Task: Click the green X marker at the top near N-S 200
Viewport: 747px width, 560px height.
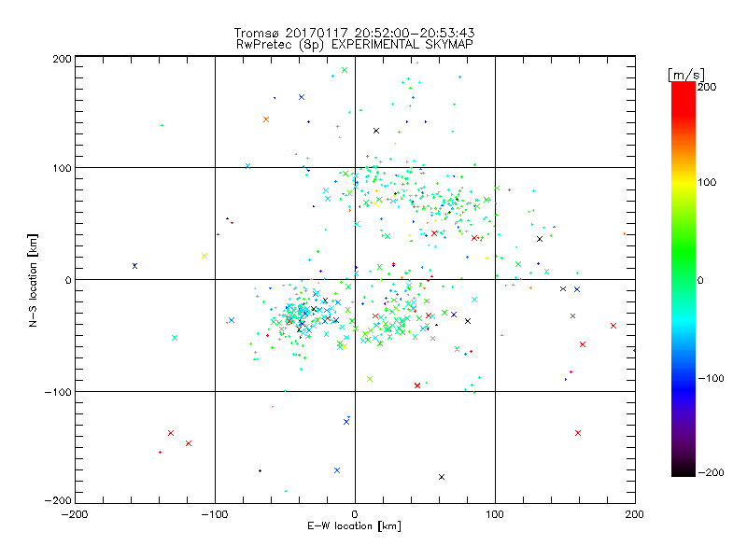Action: (345, 70)
